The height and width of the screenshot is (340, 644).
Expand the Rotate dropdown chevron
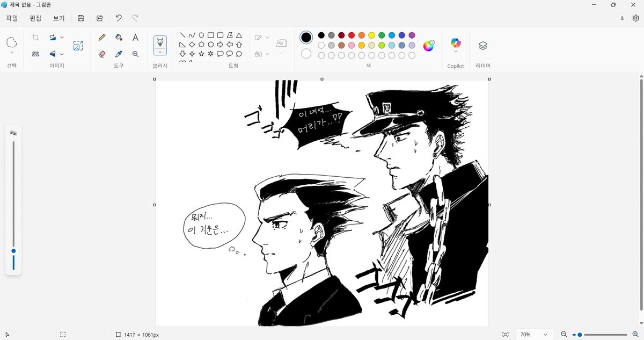[x=62, y=38]
